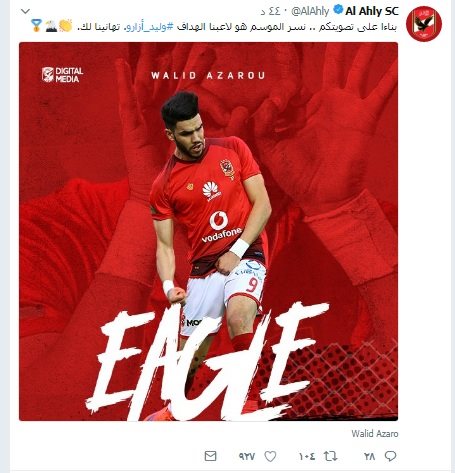Viewport: 455px width, 473px height.
Task: Click the verified badge next to Al Ahly SC
Action: (338, 10)
